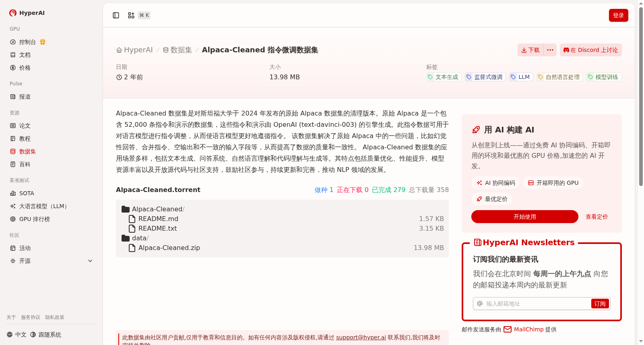Click the 开箱即用的 GPU chip

(x=553, y=183)
